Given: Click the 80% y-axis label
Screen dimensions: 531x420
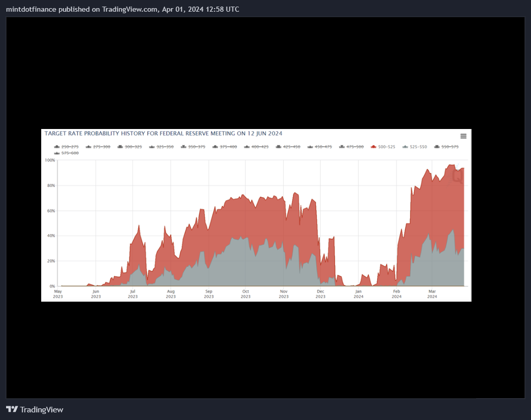Looking at the screenshot, I should (51, 185).
